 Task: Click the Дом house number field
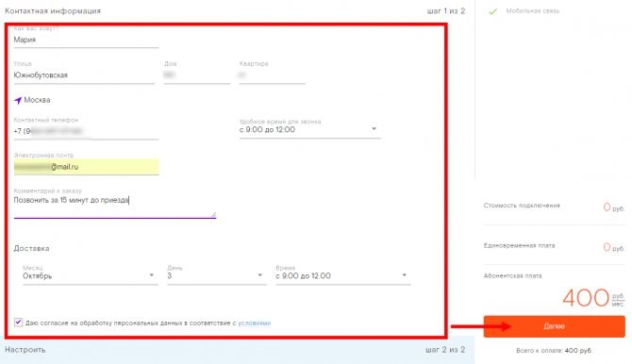tap(197, 75)
